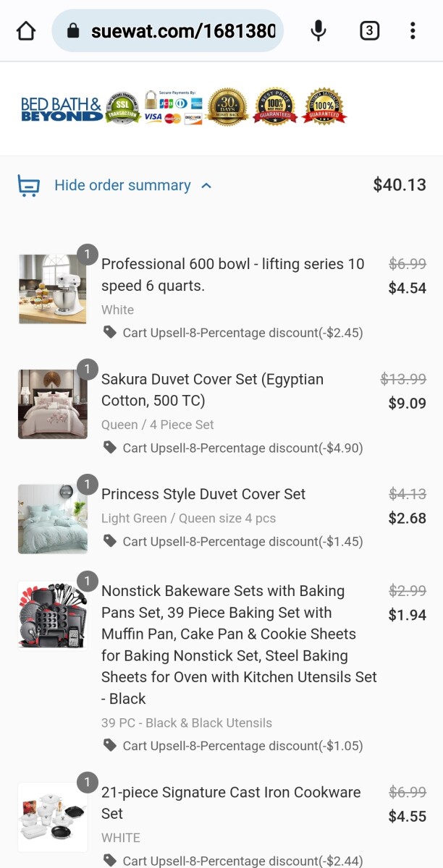Screen dimensions: 443x868
Task: Open the browser three-dot menu
Action: click(413, 30)
